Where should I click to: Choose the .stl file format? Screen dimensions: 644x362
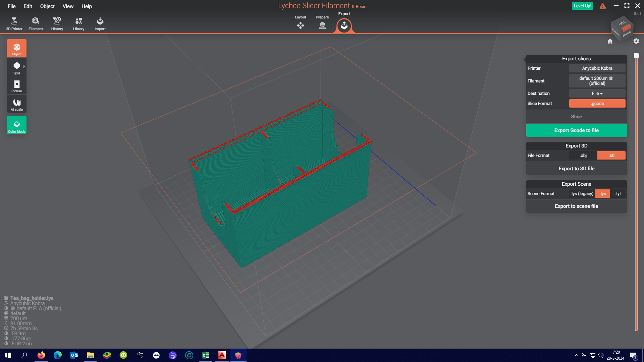[611, 156]
